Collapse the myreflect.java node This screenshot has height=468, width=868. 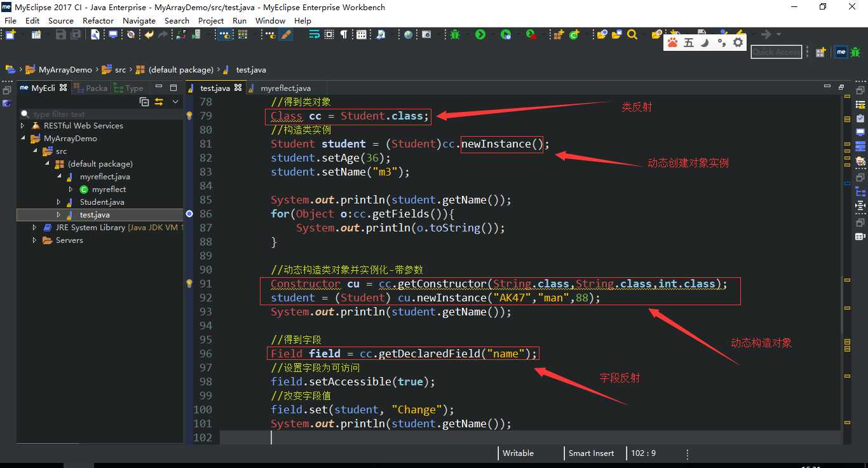59,177
